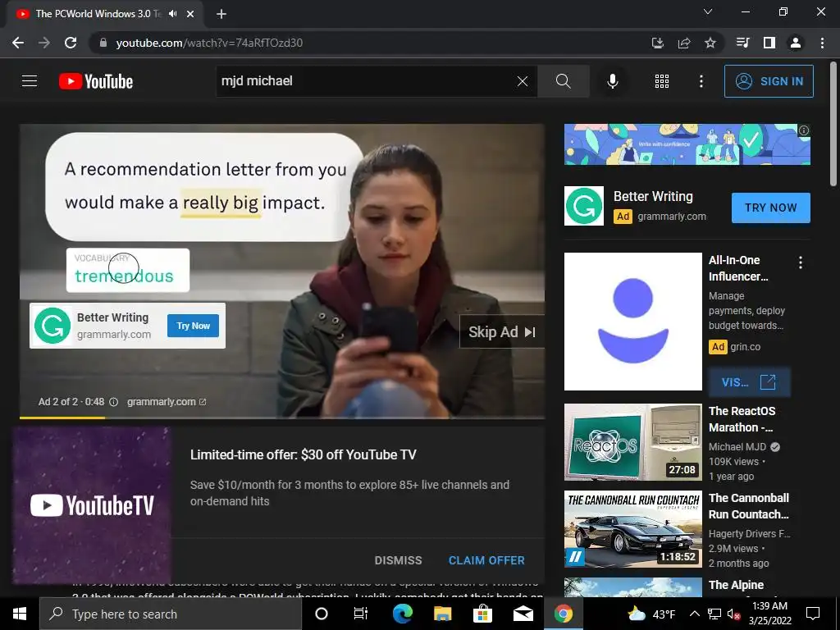Open Chrome media control icon
This screenshot has width=840, height=630.
point(742,43)
